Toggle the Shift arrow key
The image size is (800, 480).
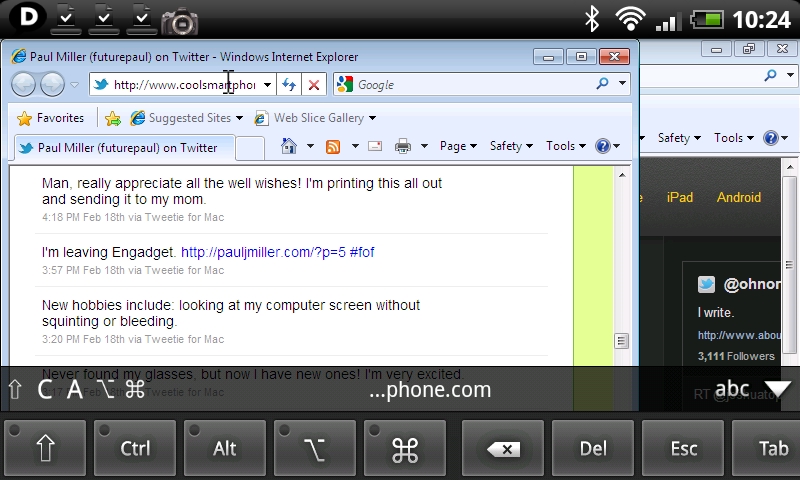point(45,448)
